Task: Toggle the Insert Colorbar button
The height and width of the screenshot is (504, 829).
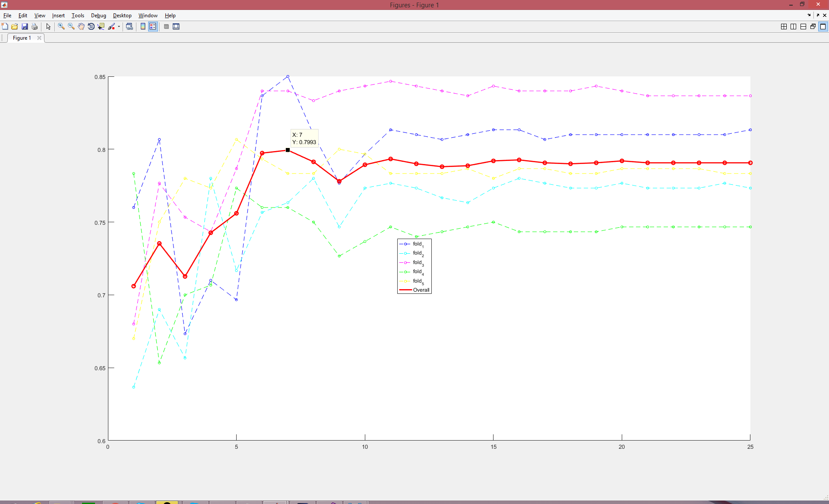Action: click(143, 26)
